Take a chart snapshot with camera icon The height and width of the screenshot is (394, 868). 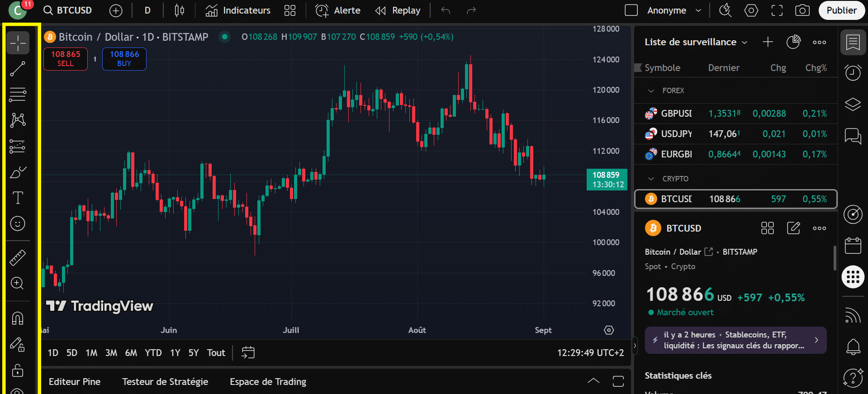coord(802,10)
